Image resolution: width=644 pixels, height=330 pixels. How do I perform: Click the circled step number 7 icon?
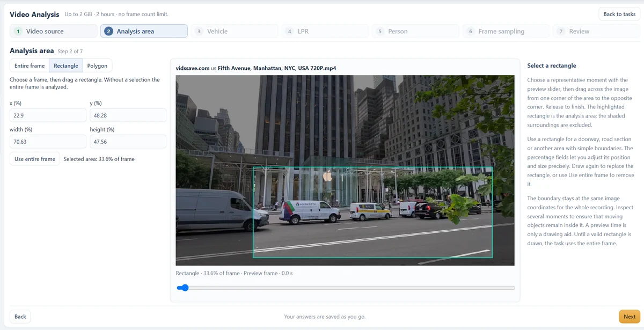pos(561,31)
